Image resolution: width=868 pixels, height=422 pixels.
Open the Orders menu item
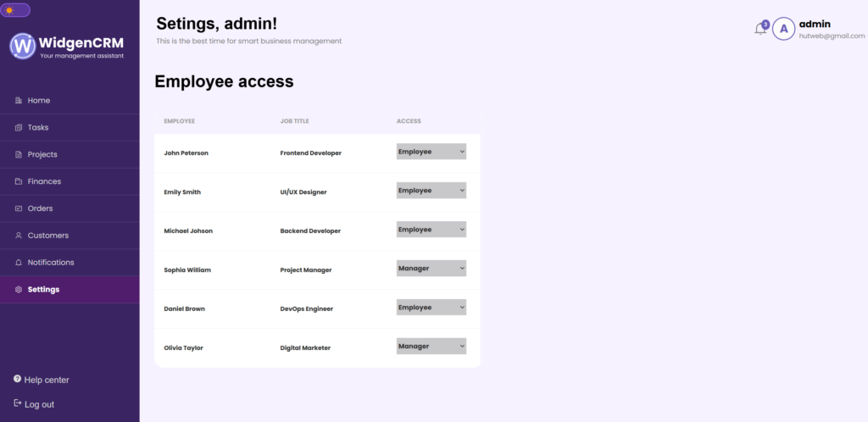[70, 208]
